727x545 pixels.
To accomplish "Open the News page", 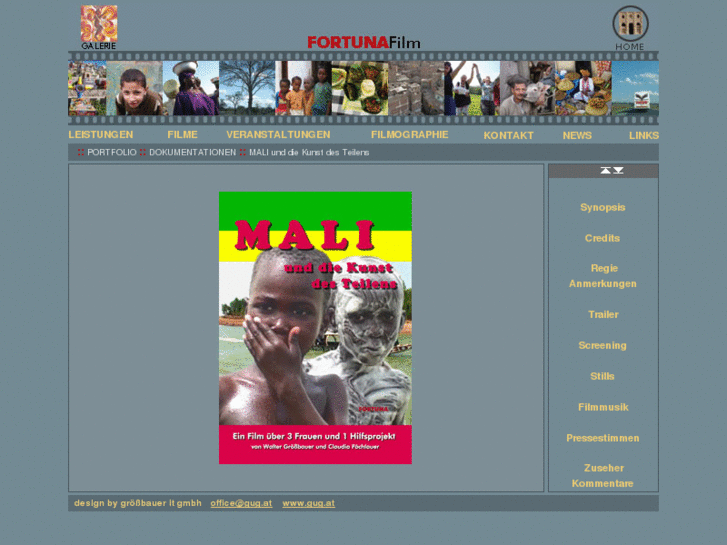I will (x=577, y=135).
